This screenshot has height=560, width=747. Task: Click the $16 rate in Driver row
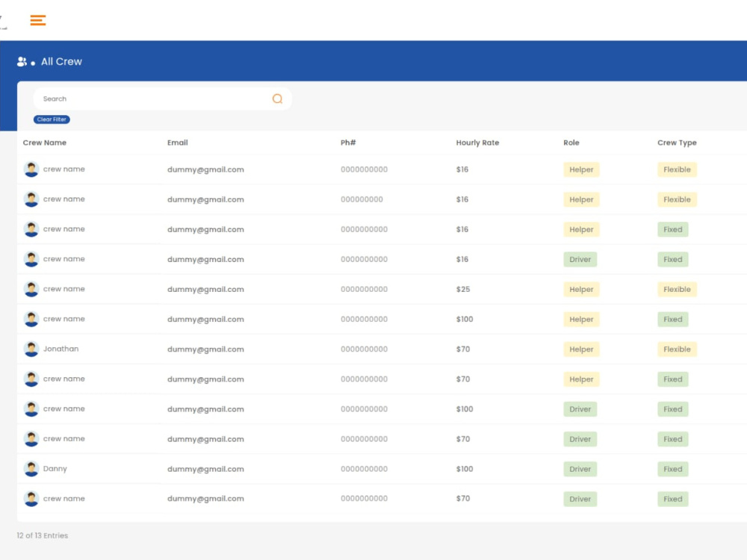(x=462, y=259)
